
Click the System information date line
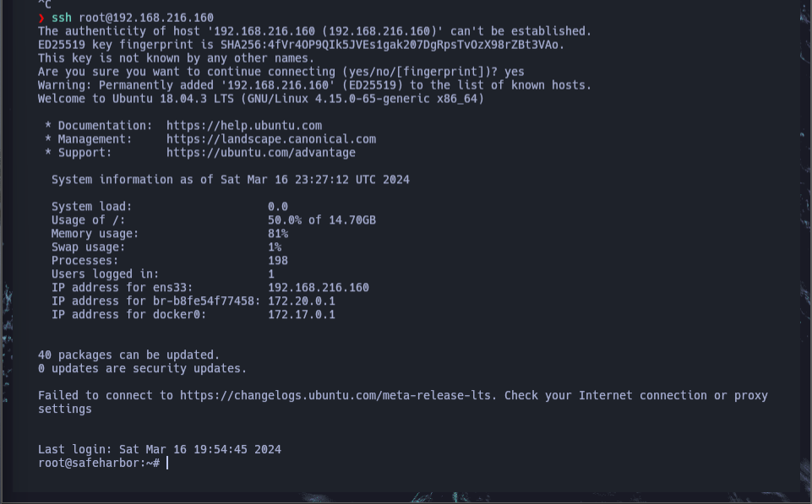[x=231, y=180]
